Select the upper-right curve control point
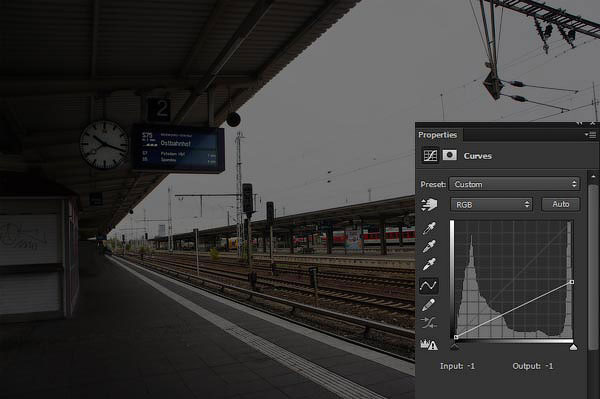 (572, 282)
